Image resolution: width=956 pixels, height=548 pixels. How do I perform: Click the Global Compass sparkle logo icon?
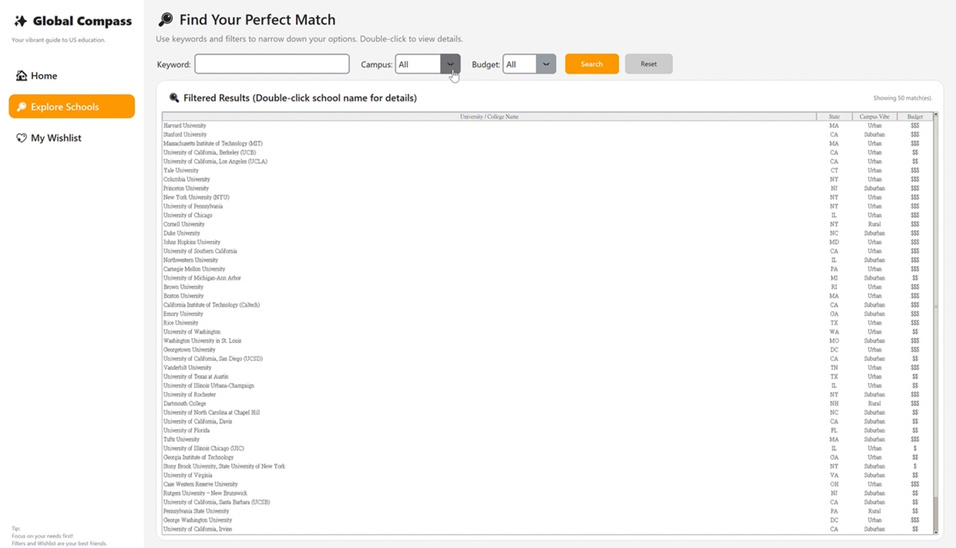point(20,21)
